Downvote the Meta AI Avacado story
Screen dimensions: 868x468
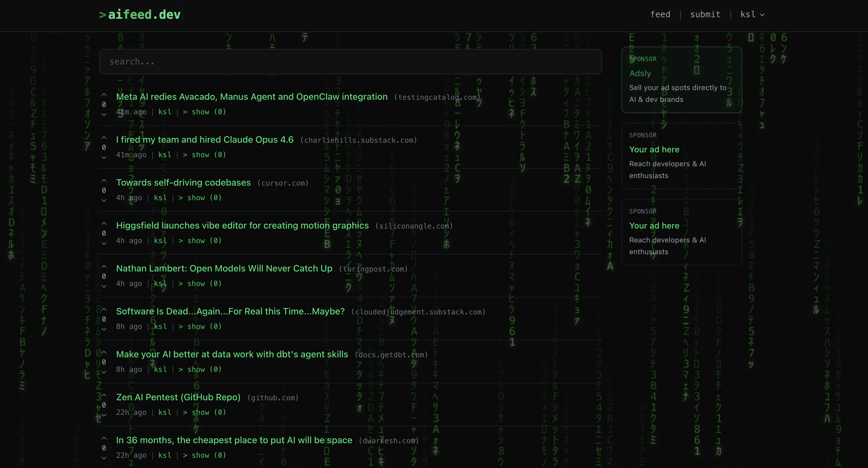[x=104, y=114]
